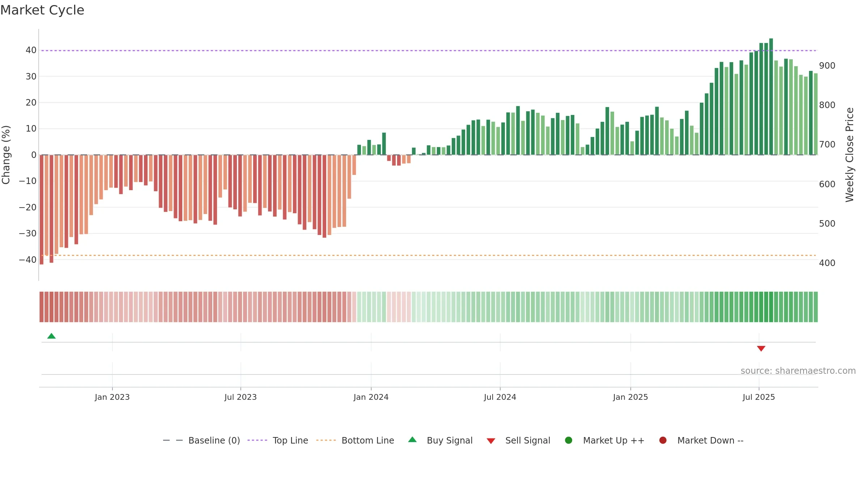The height and width of the screenshot is (488, 868).
Task: Toggle the Baseline (0) legend entry
Action: (x=201, y=440)
